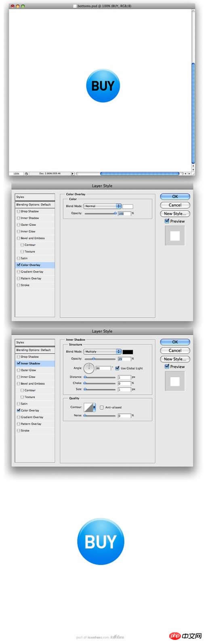Select Blending Options: Default in Inner Shadow dialog
Image resolution: width=206 pixels, height=644 pixels.
pyautogui.click(x=35, y=350)
